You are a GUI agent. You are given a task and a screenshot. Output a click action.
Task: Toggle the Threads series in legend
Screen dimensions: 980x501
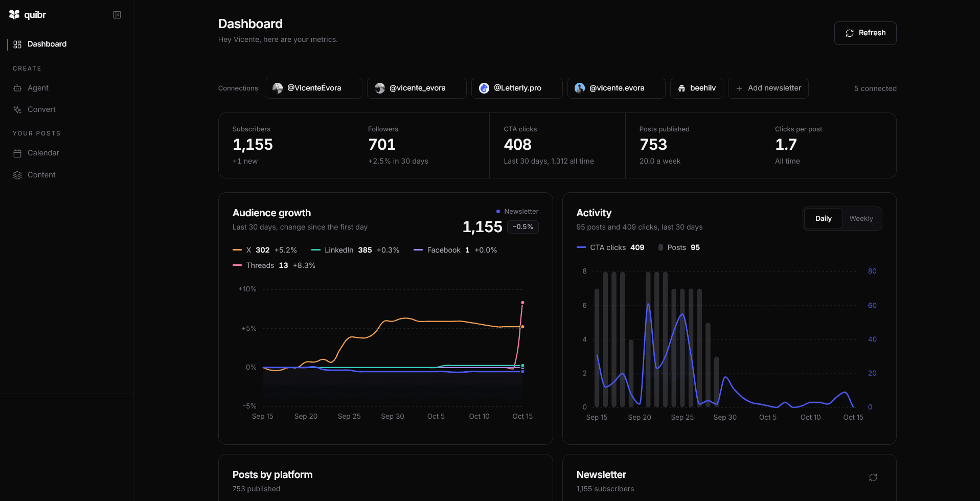pyautogui.click(x=274, y=265)
